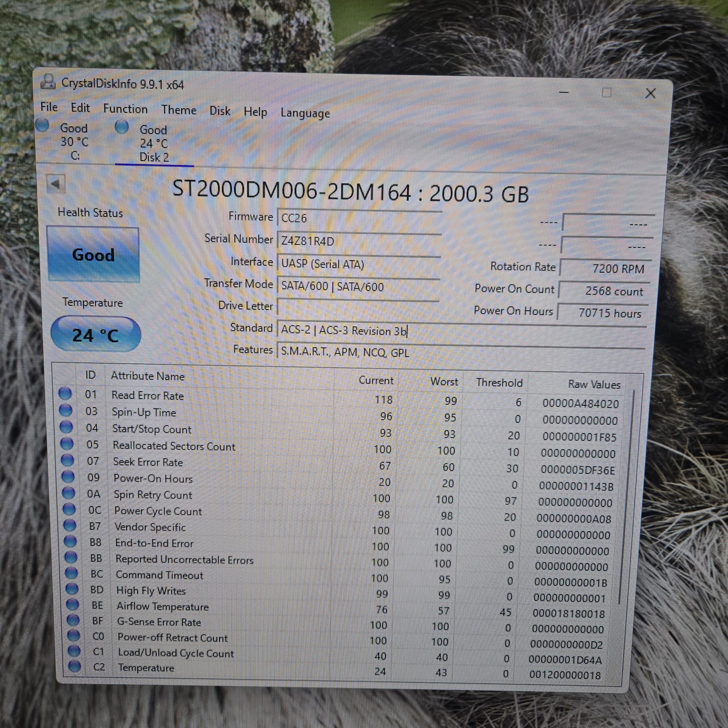Click the Standard field ACS-2 | ACS-3
Screen dimensions: 728x728
coord(461,330)
